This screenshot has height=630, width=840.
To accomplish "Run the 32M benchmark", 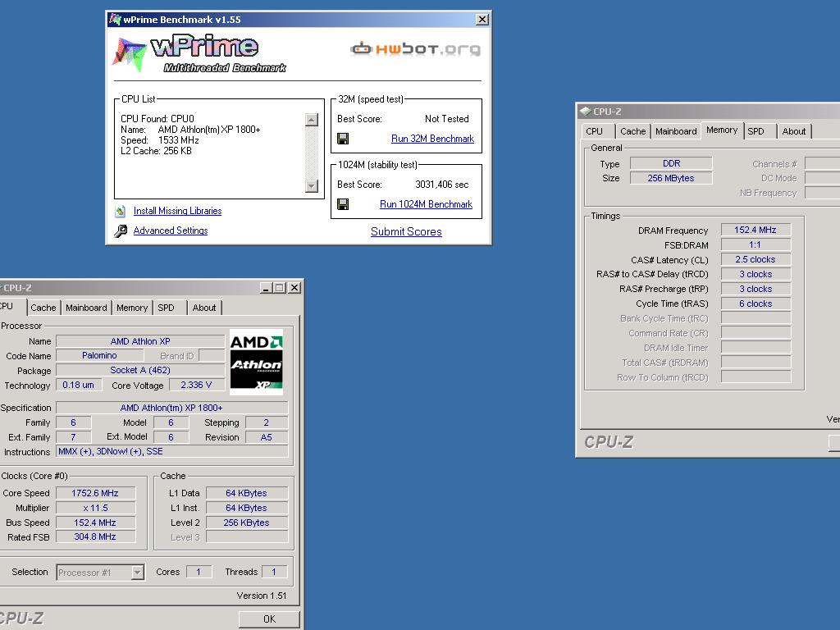I will (432, 139).
